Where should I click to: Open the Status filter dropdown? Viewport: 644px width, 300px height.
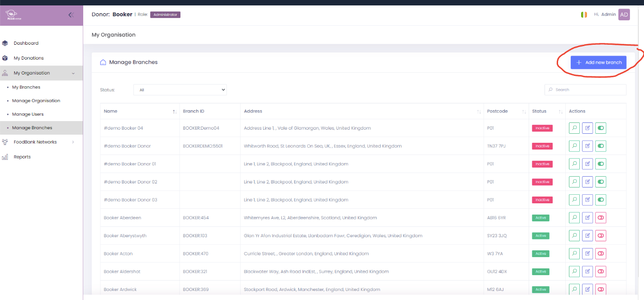pyautogui.click(x=180, y=90)
